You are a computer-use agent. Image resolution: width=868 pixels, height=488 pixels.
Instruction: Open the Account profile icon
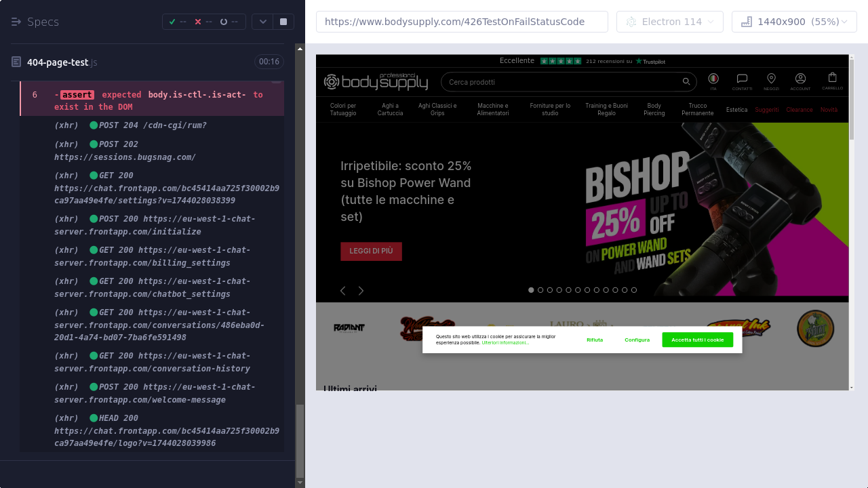(x=800, y=79)
